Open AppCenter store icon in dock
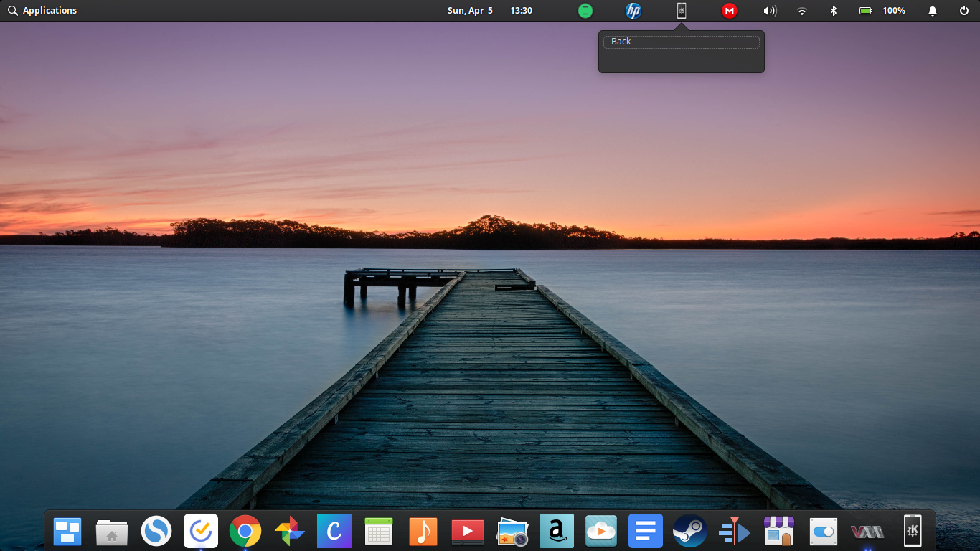Screen dimensions: 980x551 pyautogui.click(x=779, y=532)
